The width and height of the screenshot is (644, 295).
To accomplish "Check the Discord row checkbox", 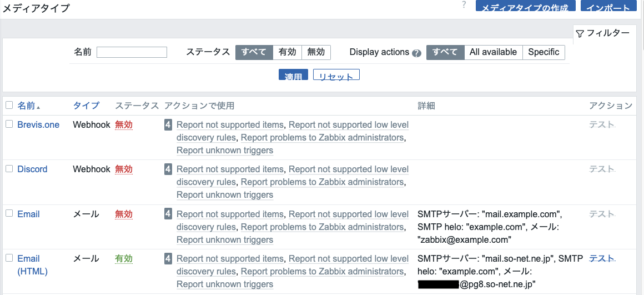I will click(x=9, y=168).
